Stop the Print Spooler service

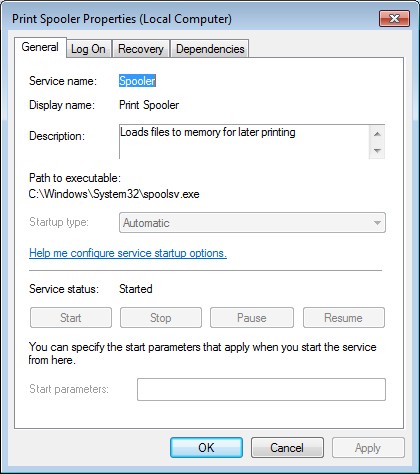[x=161, y=318]
